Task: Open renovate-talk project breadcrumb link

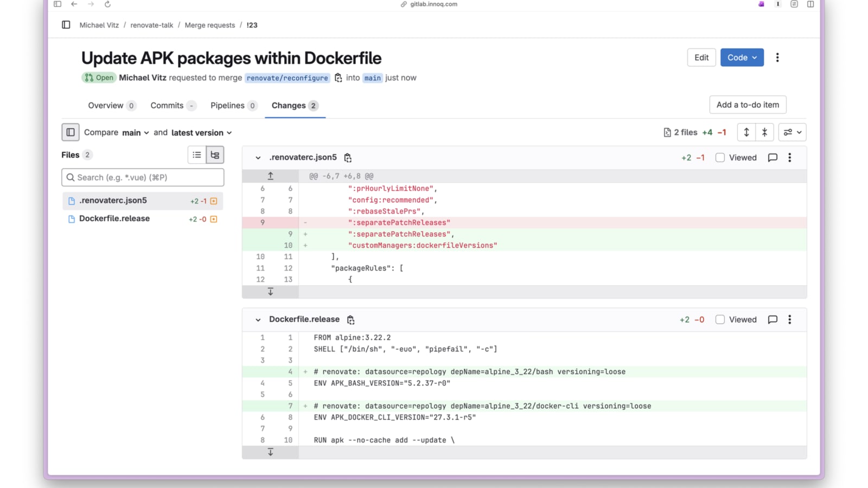Action: click(152, 25)
